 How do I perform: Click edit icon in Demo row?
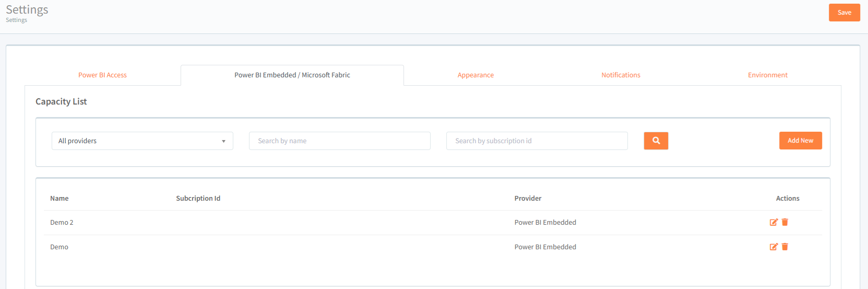point(774,247)
